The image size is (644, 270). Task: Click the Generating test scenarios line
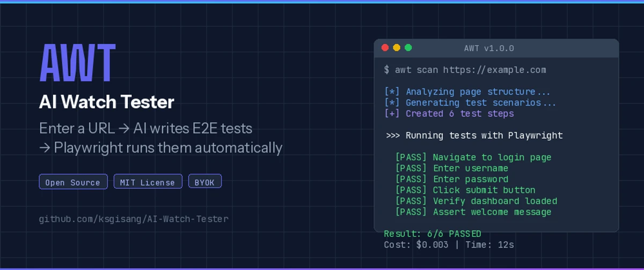point(470,103)
